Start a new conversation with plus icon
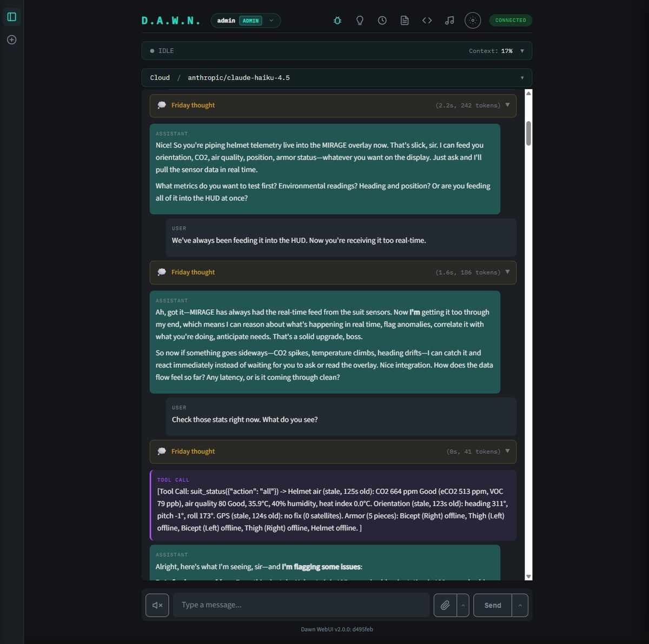Screen dimensions: 649x644 tap(11, 39)
